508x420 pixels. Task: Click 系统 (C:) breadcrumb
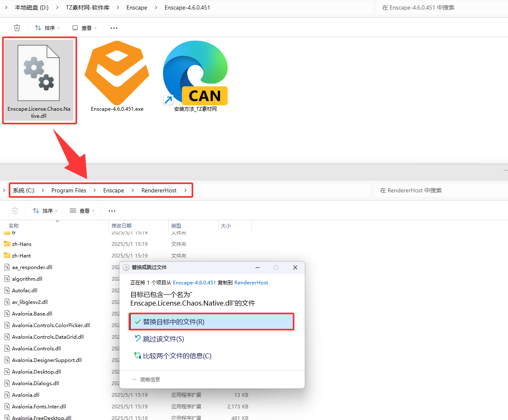tap(24, 190)
